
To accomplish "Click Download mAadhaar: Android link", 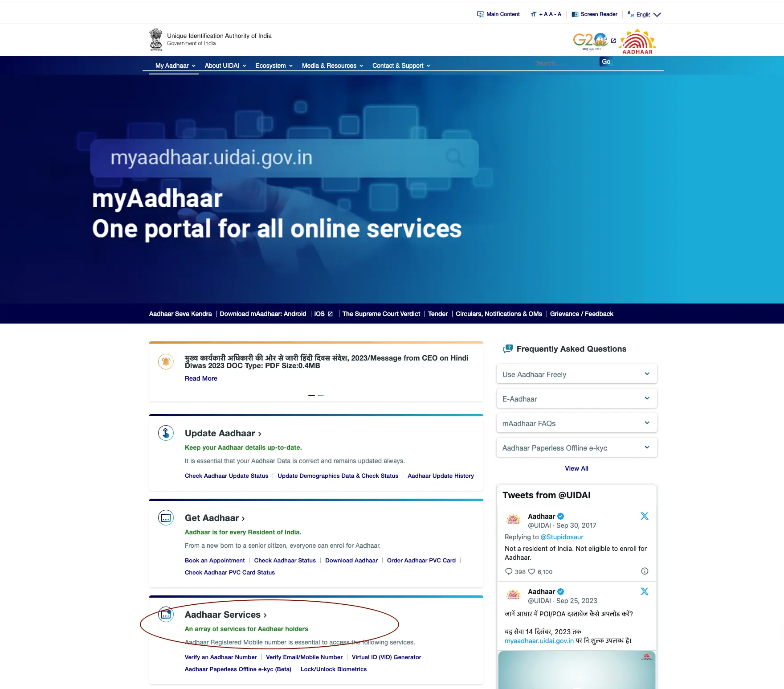I will tap(263, 314).
